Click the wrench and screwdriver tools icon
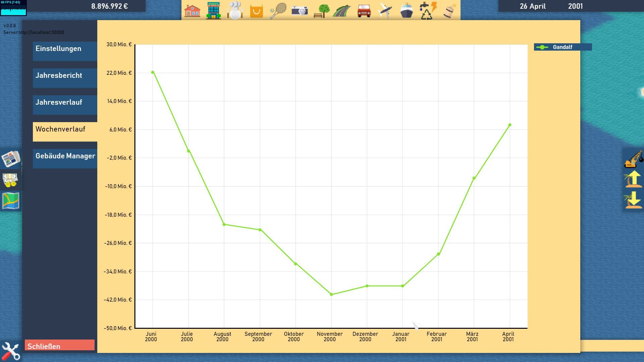The width and height of the screenshot is (644, 362). [11, 351]
